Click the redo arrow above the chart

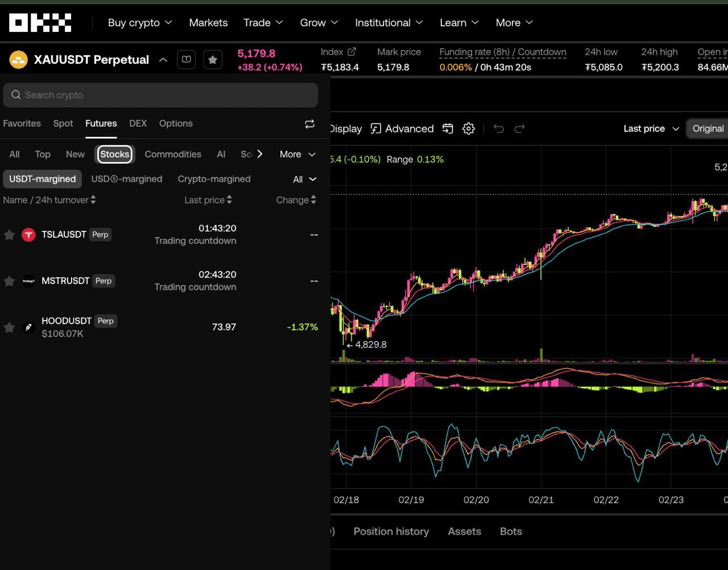(519, 128)
